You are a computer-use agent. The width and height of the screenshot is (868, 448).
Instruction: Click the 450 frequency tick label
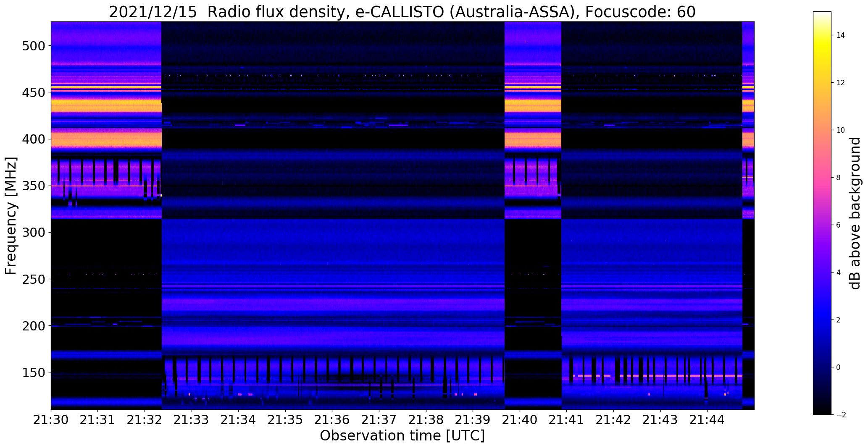point(33,92)
